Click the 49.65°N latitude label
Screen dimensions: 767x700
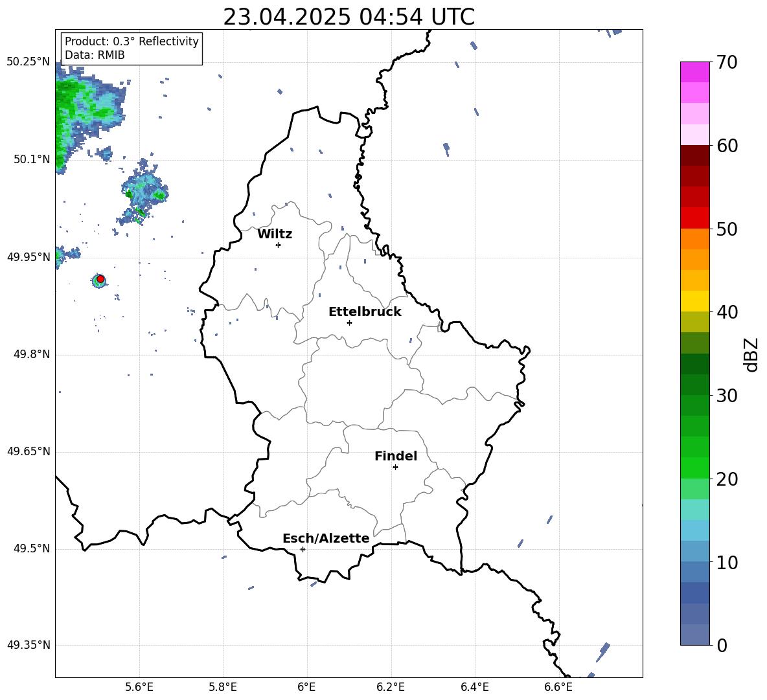point(29,451)
